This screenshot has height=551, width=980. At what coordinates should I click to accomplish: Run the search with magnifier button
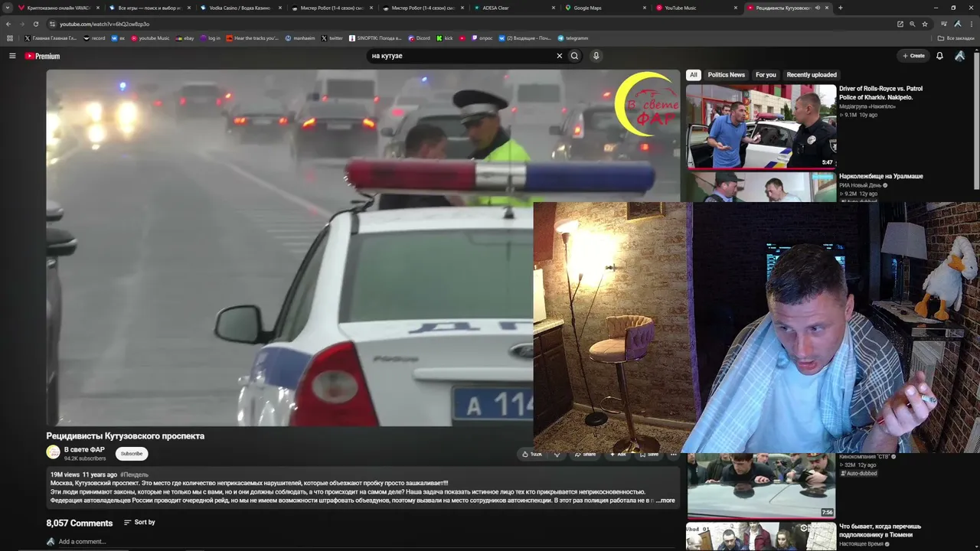574,56
